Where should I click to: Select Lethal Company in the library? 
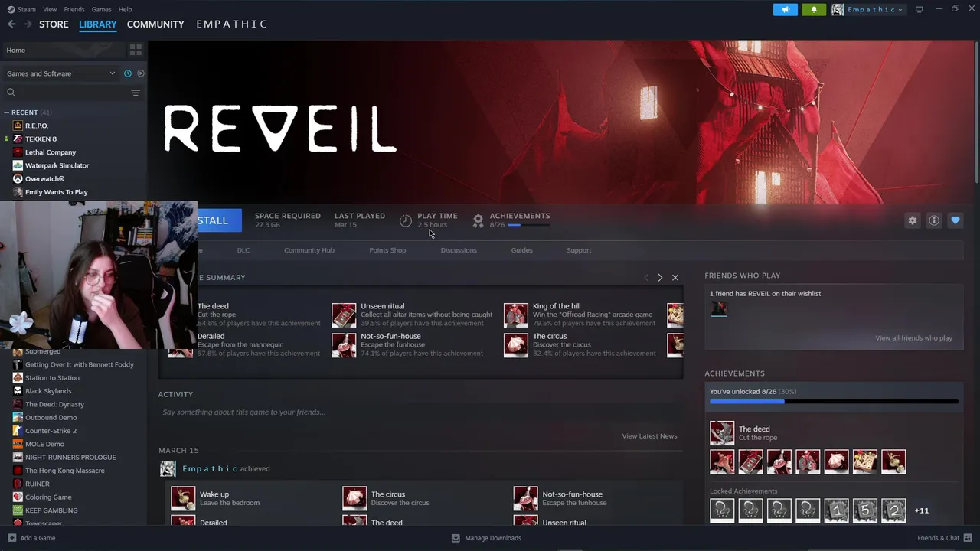coord(51,152)
